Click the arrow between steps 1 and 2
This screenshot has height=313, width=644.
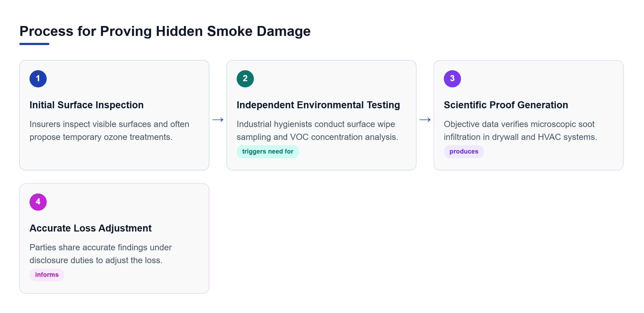click(218, 120)
